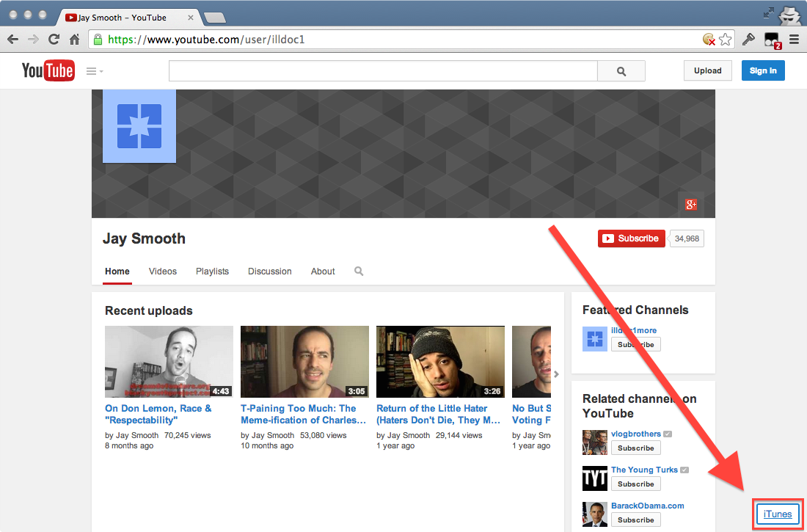Open The Young Turks channel link
Screen dimensions: 807x532
coord(644,470)
